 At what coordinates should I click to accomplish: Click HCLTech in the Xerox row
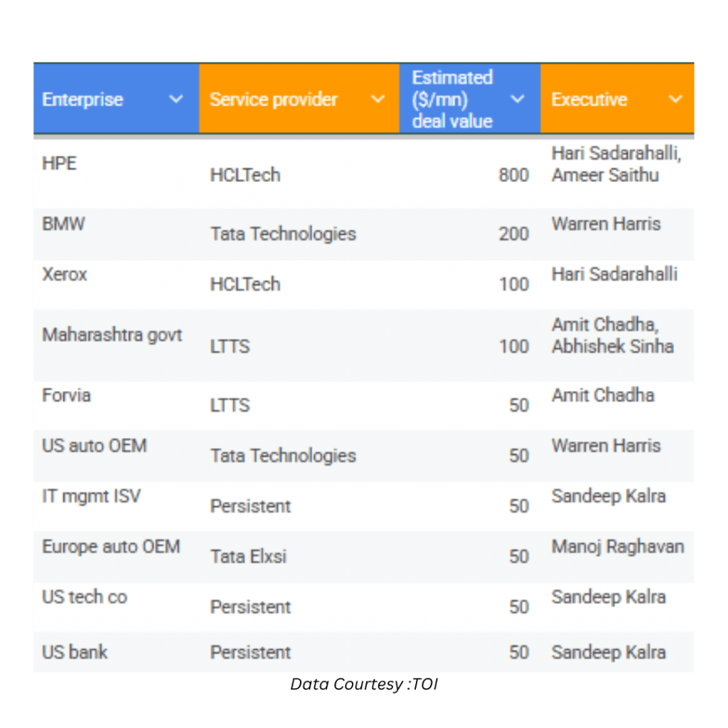coord(246,284)
